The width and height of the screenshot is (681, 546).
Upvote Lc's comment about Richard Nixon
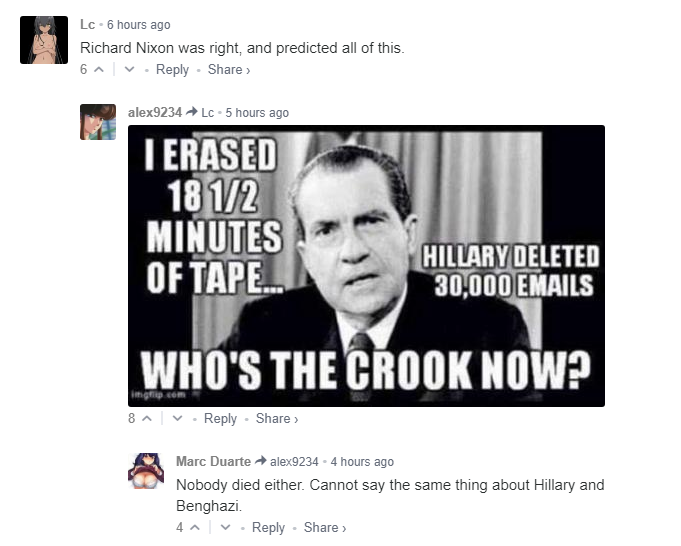pos(99,69)
